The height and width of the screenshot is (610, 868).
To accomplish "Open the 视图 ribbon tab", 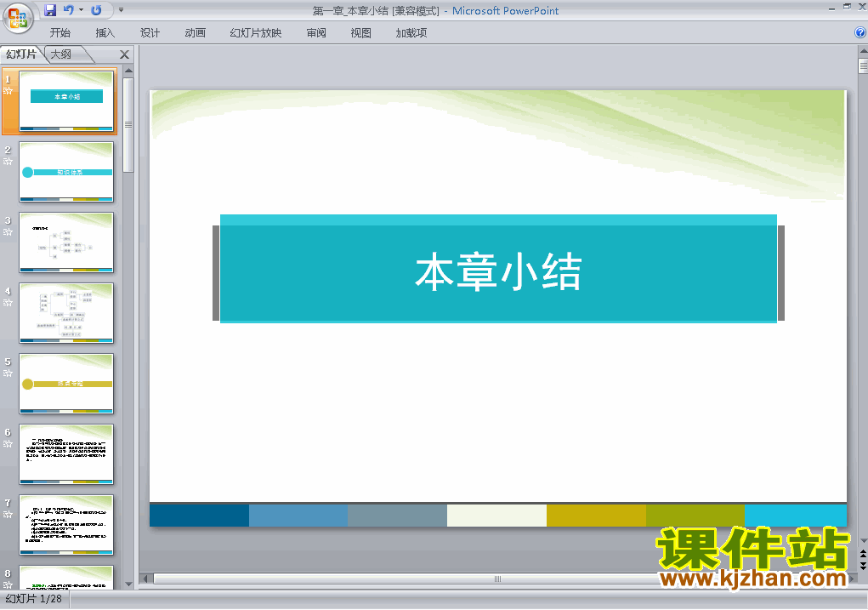I will 361,32.
